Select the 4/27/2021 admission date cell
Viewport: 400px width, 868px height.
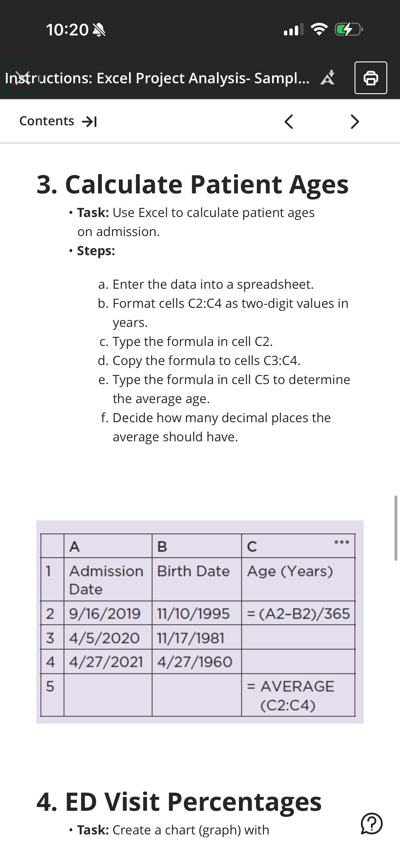108,662
